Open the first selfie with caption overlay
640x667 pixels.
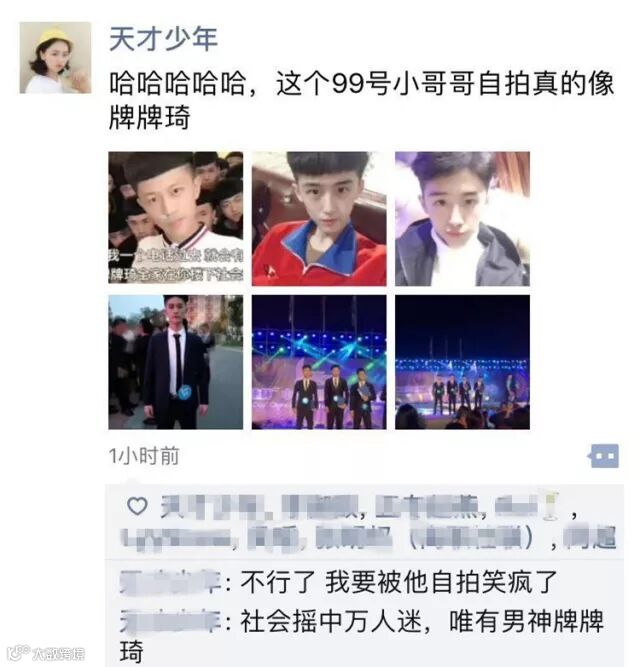coord(176,219)
